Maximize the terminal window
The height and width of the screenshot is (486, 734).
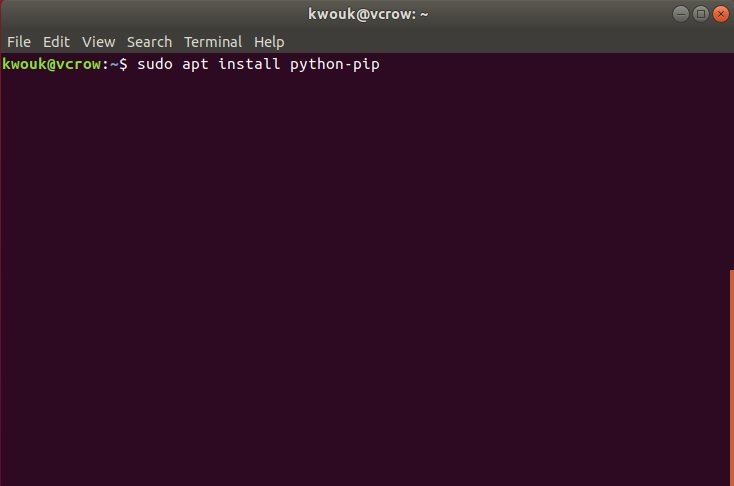700,14
